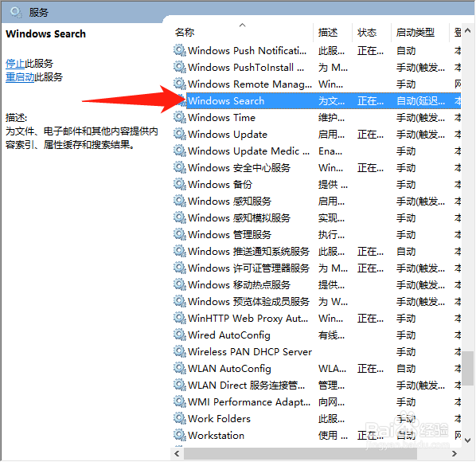
Task: Click the gear icon beside Windows 感知模拟服务
Action: [179, 217]
